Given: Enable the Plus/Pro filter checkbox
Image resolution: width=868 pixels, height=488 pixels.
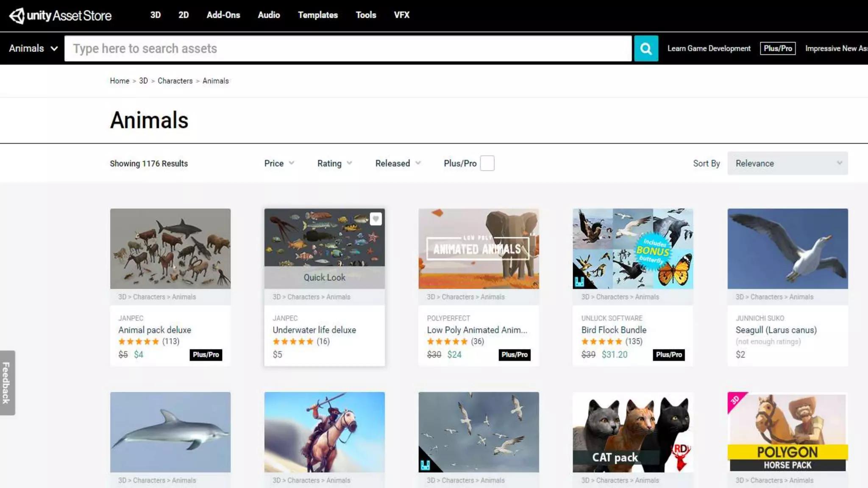Looking at the screenshot, I should click(487, 163).
